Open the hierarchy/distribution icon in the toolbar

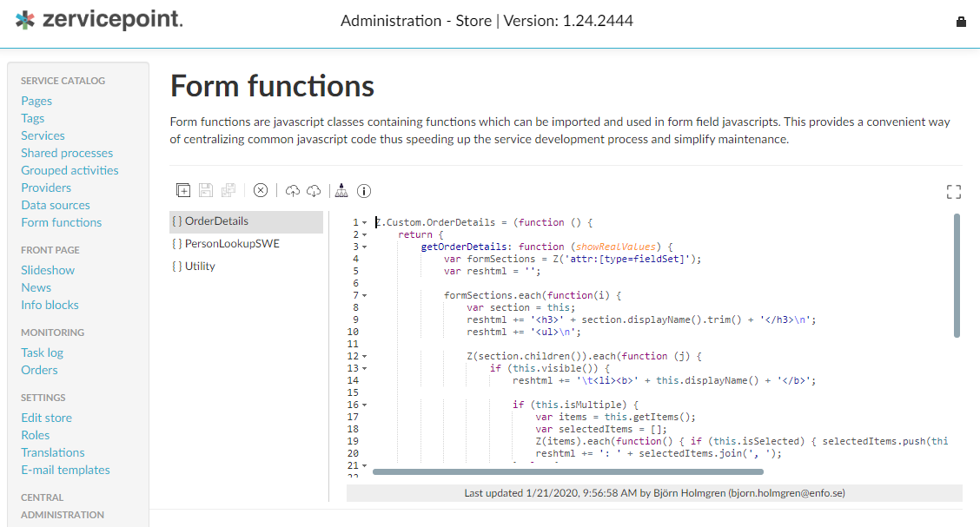[x=342, y=190]
